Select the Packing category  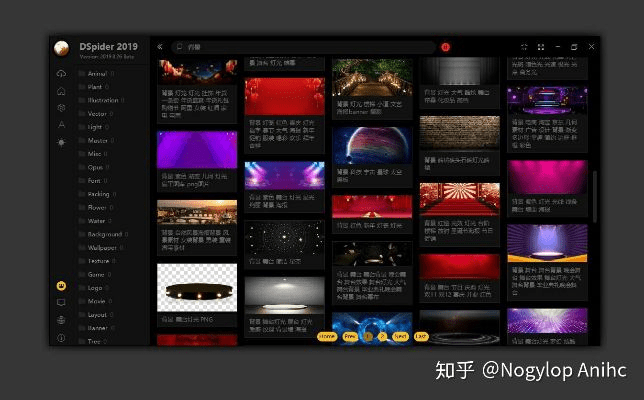(98, 194)
